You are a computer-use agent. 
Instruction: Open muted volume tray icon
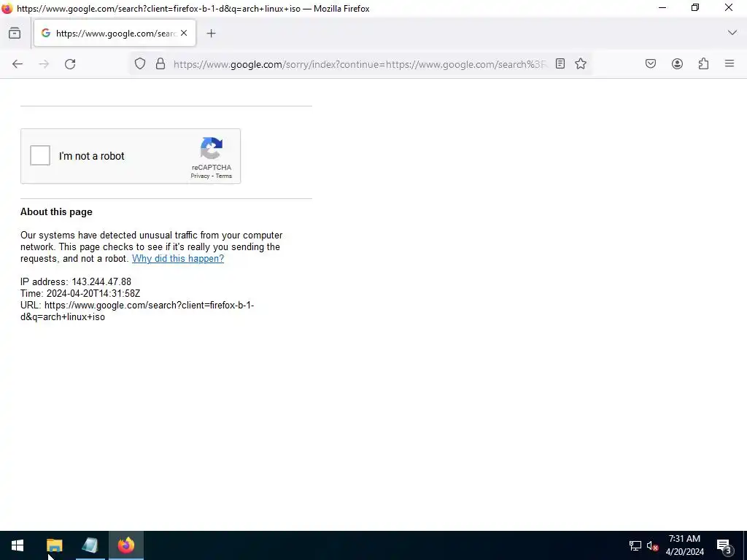(x=652, y=545)
